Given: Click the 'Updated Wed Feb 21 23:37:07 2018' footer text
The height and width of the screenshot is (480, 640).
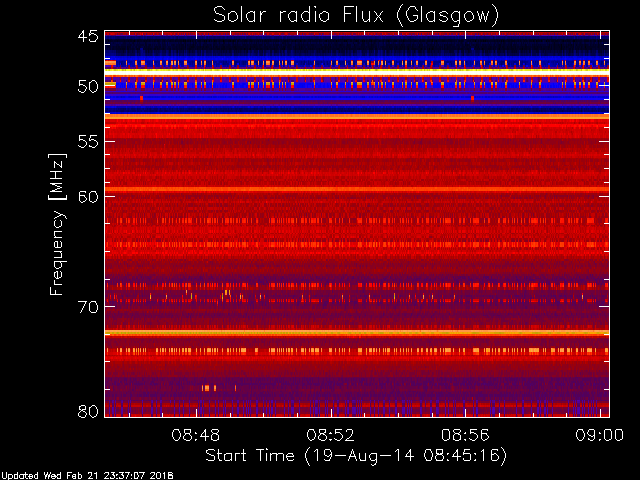Looking at the screenshot, I should [87, 476].
